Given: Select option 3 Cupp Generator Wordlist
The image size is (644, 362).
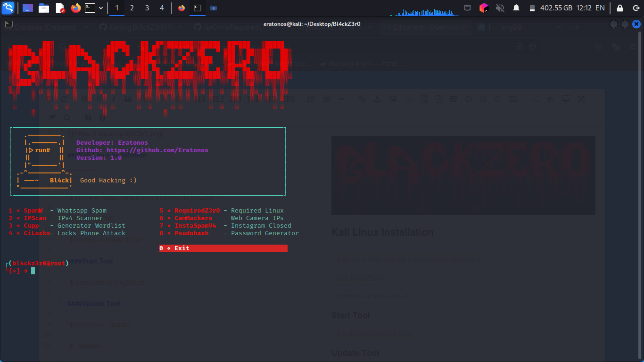Looking at the screenshot, I should pyautogui.click(x=67, y=226).
